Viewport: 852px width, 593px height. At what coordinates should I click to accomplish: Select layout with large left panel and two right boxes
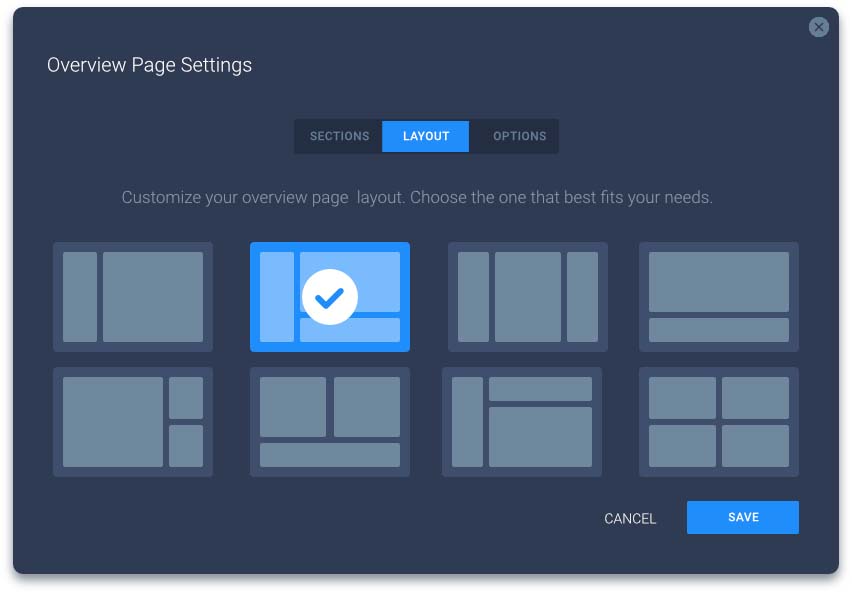tap(133, 422)
